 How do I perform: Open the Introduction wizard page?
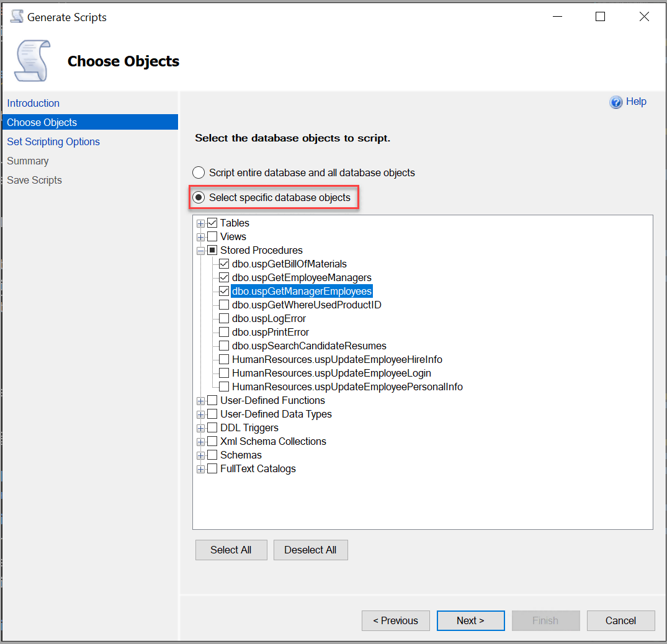pyautogui.click(x=33, y=103)
